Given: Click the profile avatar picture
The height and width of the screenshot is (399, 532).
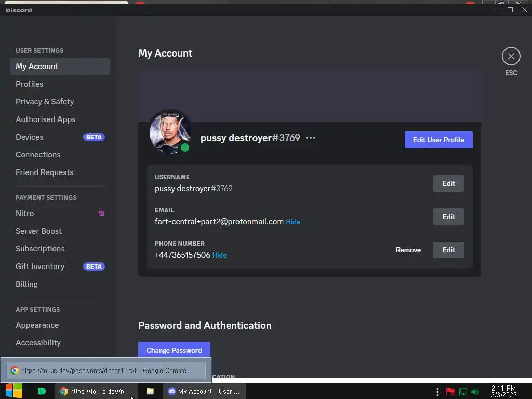Looking at the screenshot, I should tap(170, 131).
